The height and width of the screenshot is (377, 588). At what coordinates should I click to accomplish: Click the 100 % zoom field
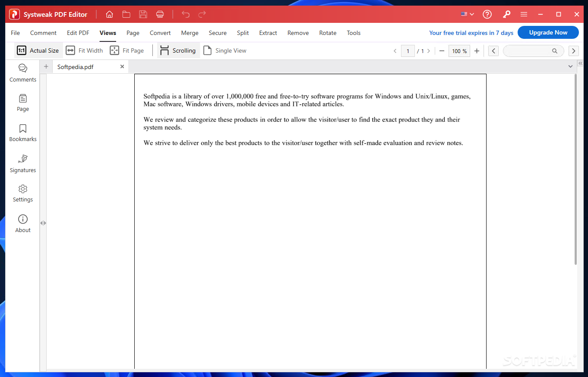(x=459, y=51)
